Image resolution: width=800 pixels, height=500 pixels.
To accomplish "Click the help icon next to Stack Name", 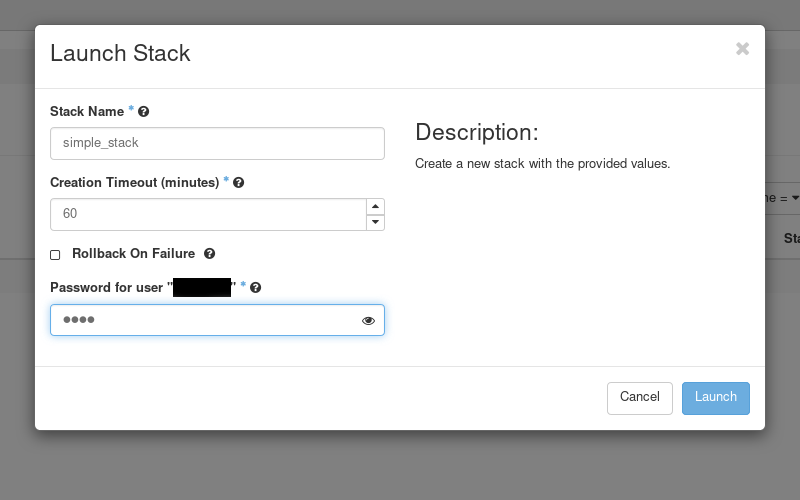I will pyautogui.click(x=144, y=112).
